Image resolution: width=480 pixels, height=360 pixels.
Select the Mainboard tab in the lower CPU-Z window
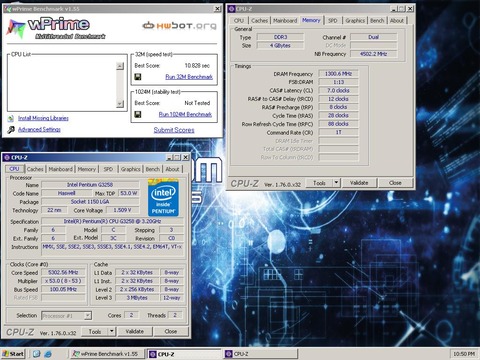[x=60, y=169]
